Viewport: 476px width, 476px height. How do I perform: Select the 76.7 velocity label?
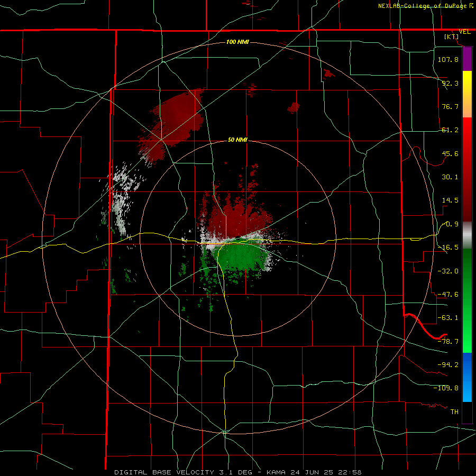[x=450, y=106]
